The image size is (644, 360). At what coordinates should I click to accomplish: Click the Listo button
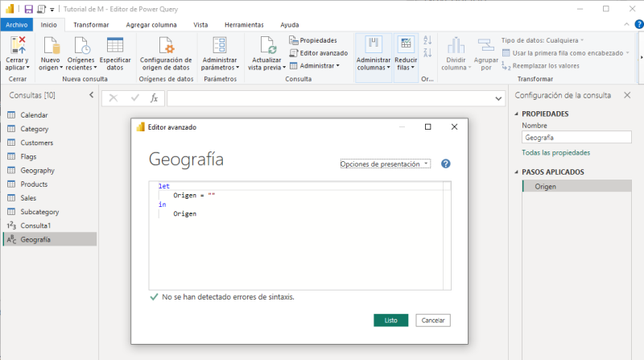coord(391,321)
